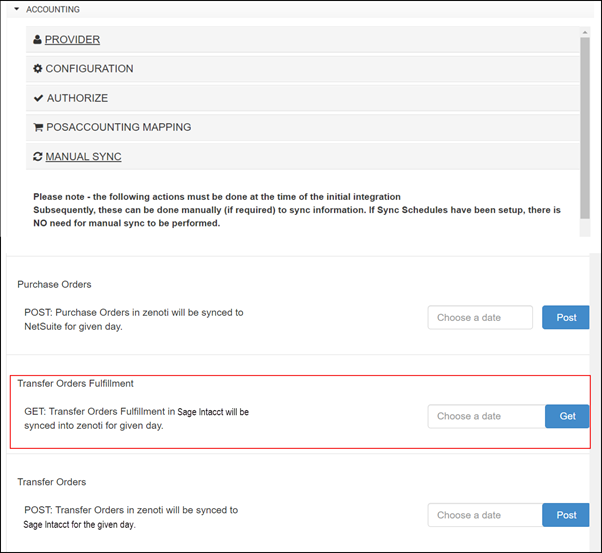Click the ACCOUNTING section header text
602x553 pixels.
(53, 9)
